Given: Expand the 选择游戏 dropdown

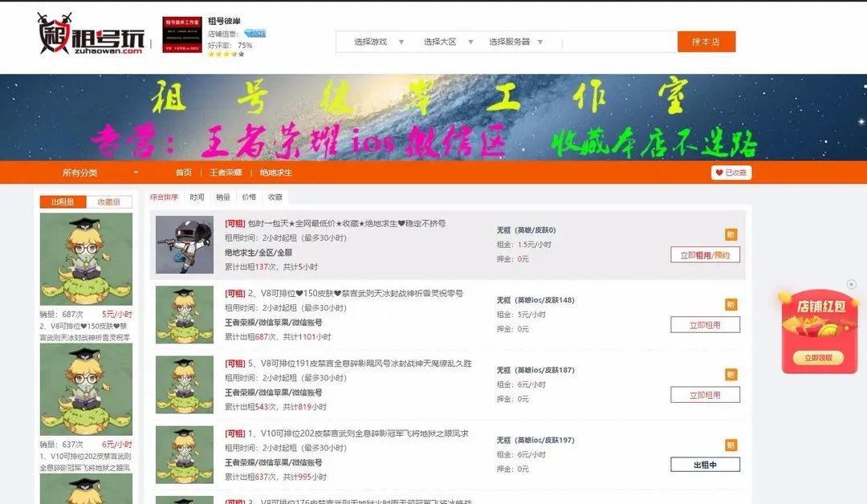Looking at the screenshot, I should pyautogui.click(x=379, y=42).
